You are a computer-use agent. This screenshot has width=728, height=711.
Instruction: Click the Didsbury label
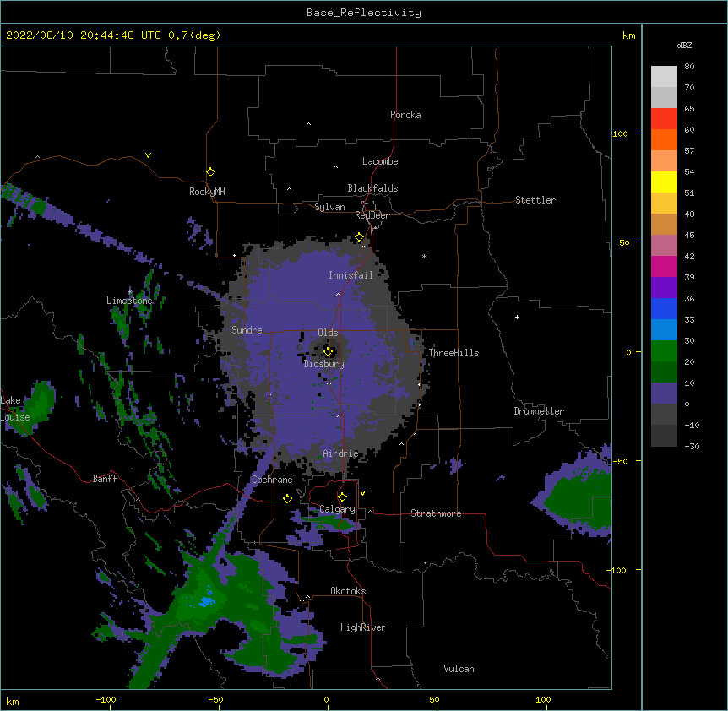coord(323,364)
